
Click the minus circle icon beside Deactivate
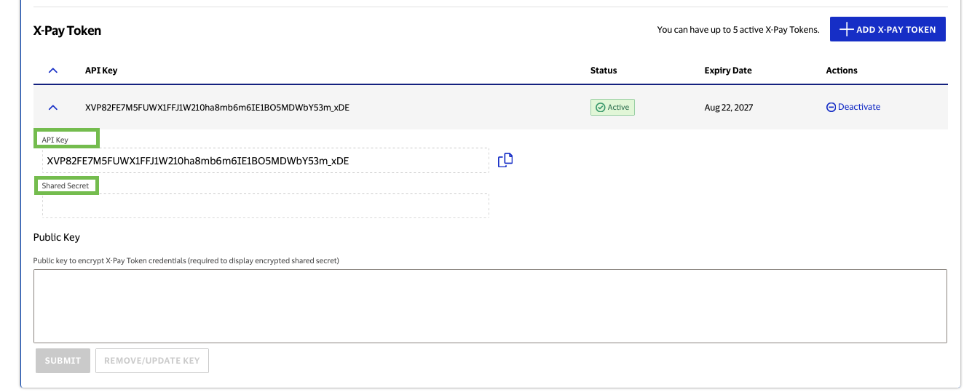(x=831, y=107)
